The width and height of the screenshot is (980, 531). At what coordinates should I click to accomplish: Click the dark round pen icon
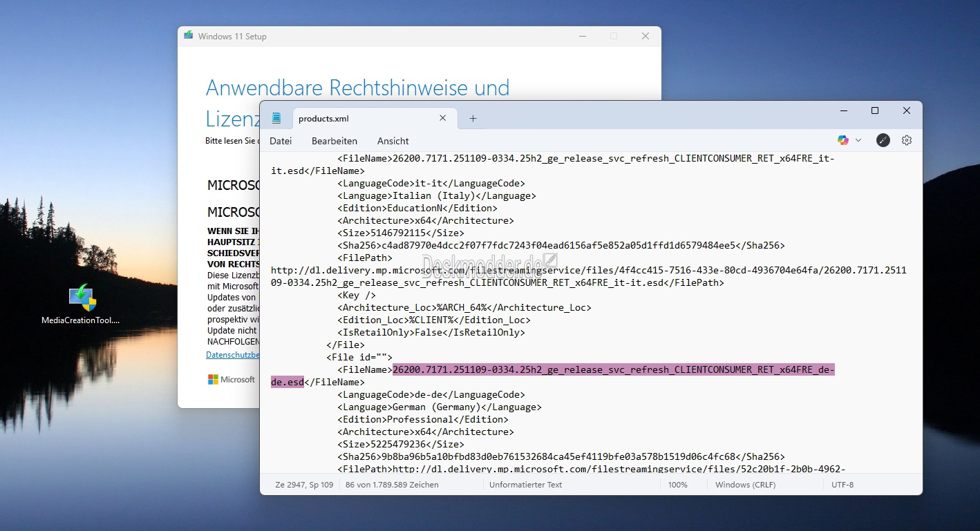pyautogui.click(x=883, y=140)
